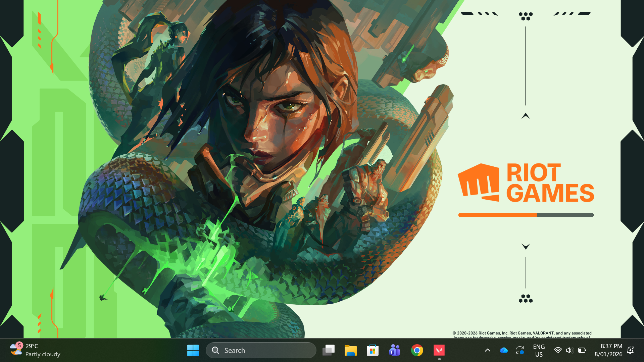644x362 pixels.
Task: Open the calendar via the date display
Action: [608, 350]
